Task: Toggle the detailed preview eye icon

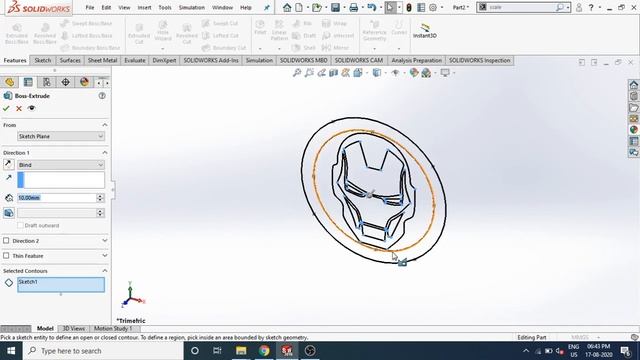Action: coord(31,108)
